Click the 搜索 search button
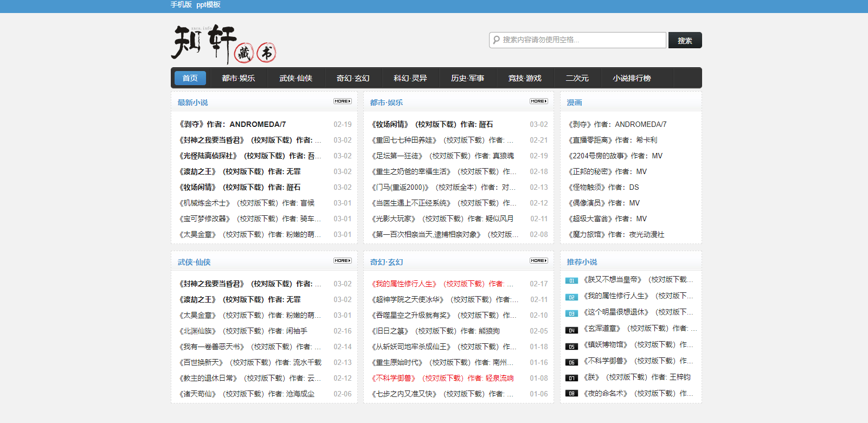This screenshot has height=423, width=868. [685, 40]
